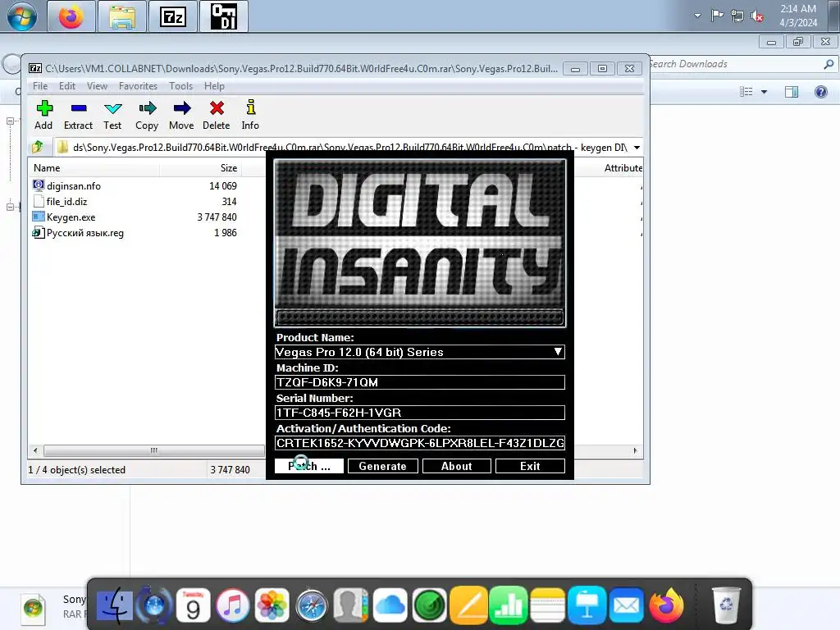This screenshot has height=630, width=840.
Task: Switch to Firefox in the taskbar
Action: (71, 16)
